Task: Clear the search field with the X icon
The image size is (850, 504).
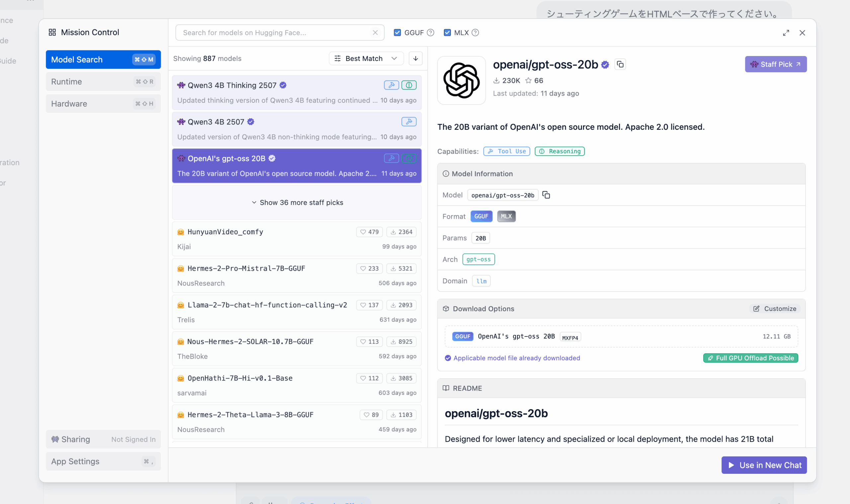Action: point(375,33)
